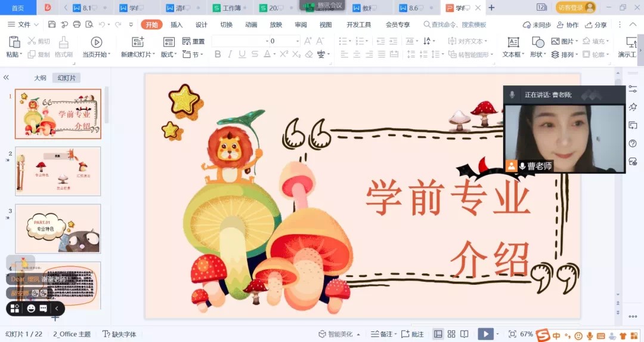Click the Print icon in quick access toolbar
644x342 pixels.
[x=76, y=24]
